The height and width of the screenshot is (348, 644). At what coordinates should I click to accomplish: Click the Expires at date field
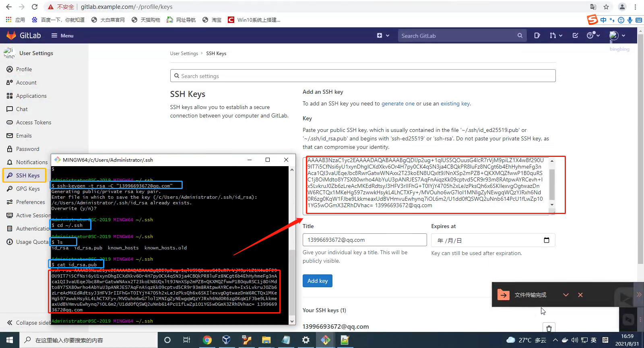493,240
